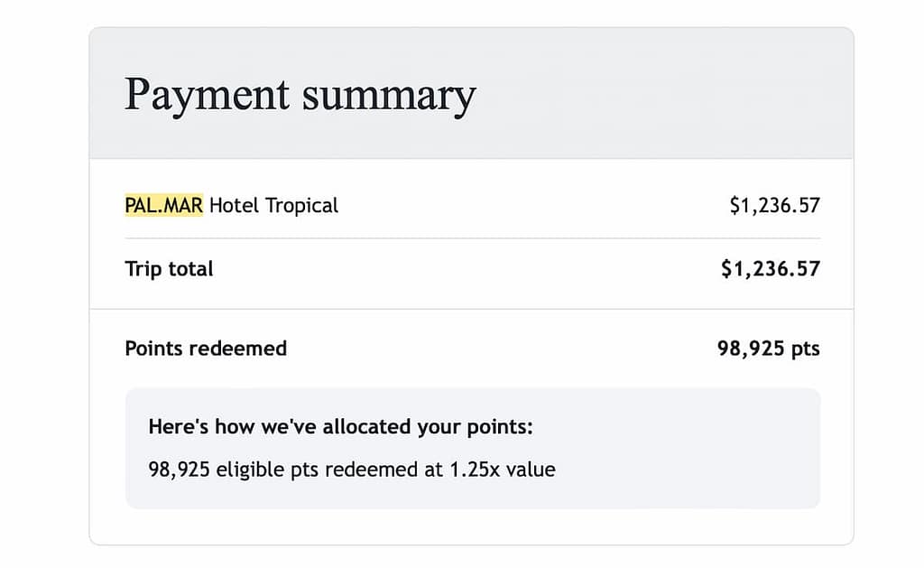Click the "Points redeemed" label
This screenshot has height=568, width=924.
(x=206, y=349)
